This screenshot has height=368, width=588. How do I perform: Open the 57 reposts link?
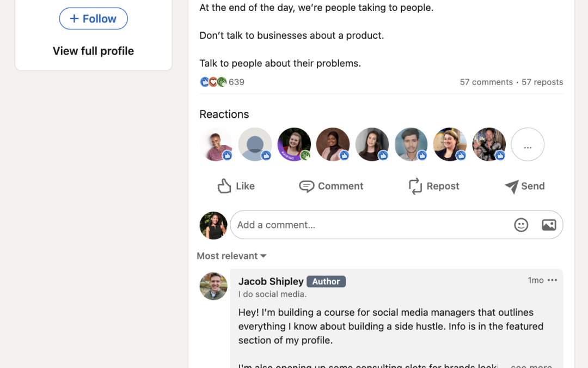point(542,82)
